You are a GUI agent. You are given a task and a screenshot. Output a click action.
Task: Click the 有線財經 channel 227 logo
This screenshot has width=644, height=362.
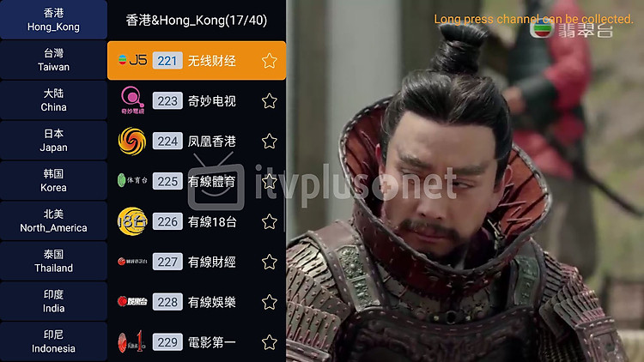[132, 262]
